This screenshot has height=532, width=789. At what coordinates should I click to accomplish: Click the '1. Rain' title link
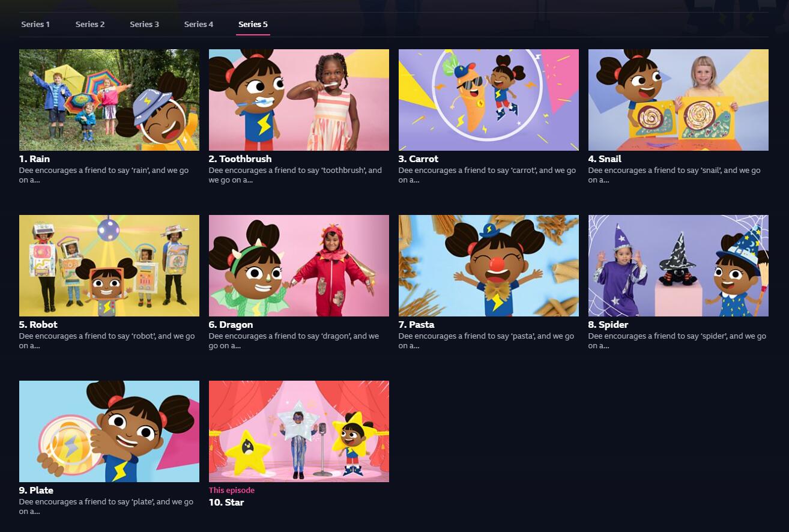[34, 159]
